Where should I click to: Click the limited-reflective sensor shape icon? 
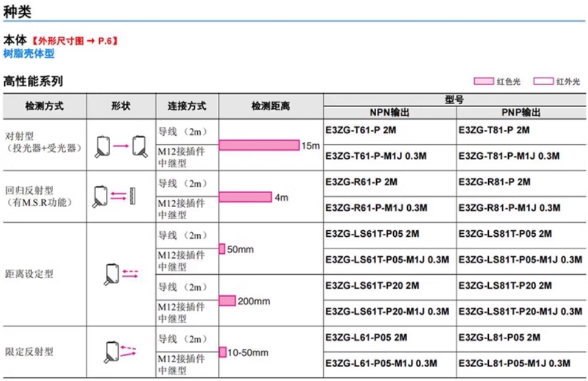point(121,351)
